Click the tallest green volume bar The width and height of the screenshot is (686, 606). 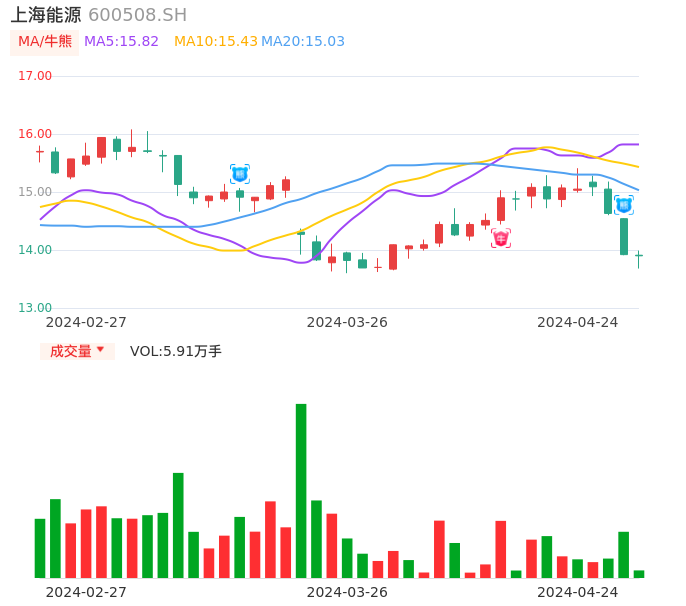click(x=301, y=490)
